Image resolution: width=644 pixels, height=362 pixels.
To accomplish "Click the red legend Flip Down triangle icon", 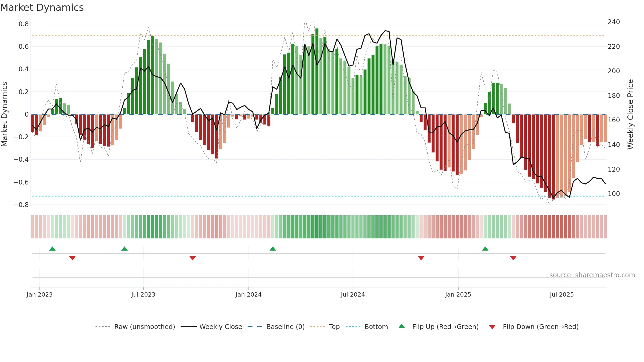I will (x=492, y=327).
